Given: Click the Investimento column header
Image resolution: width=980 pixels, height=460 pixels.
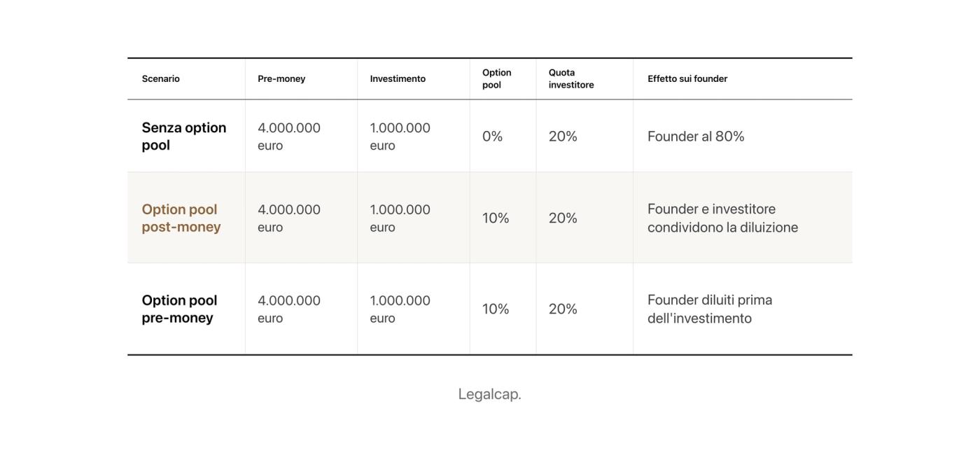Looking at the screenshot, I should (398, 78).
